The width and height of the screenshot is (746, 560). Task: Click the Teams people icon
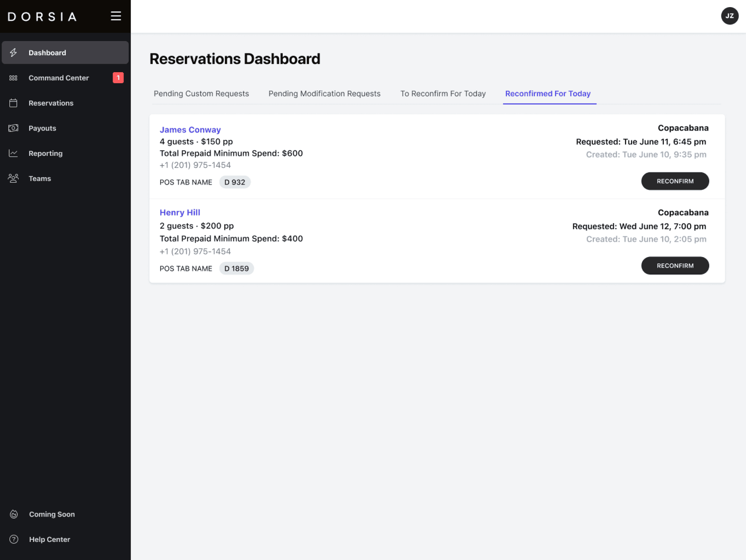pyautogui.click(x=13, y=178)
